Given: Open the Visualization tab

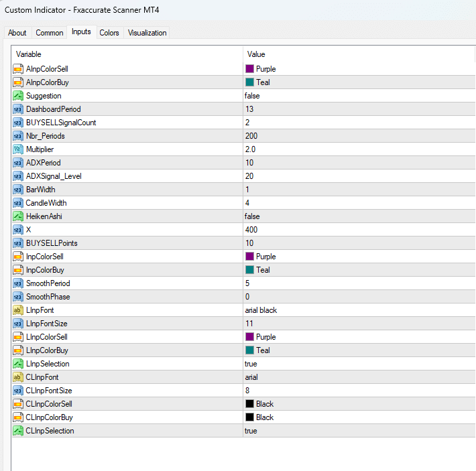Looking at the screenshot, I should point(147,33).
